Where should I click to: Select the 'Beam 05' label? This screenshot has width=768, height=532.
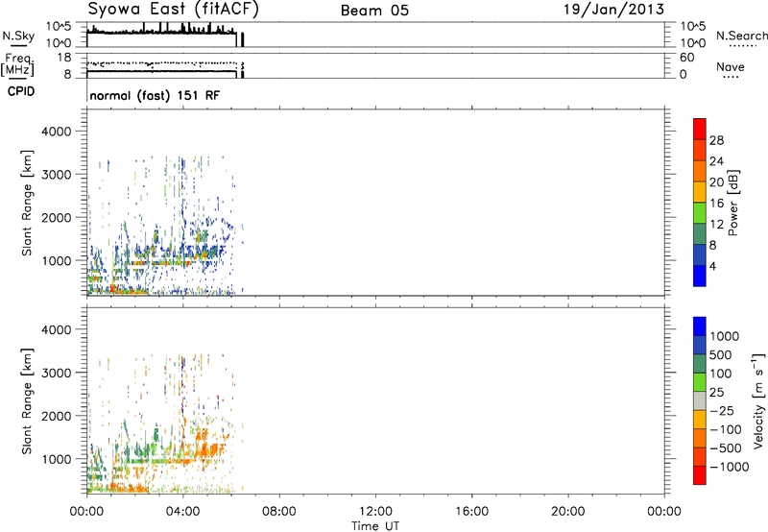(x=374, y=11)
